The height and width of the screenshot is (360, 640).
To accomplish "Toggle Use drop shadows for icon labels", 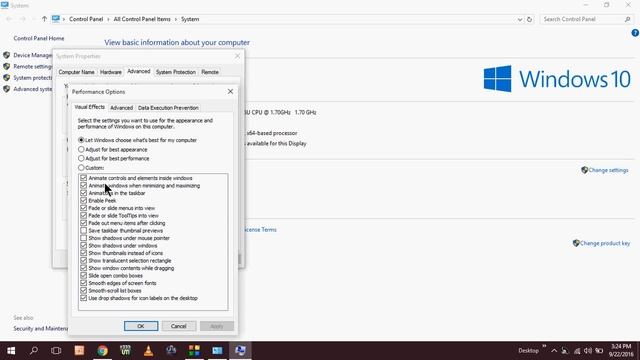I will 84,298.
